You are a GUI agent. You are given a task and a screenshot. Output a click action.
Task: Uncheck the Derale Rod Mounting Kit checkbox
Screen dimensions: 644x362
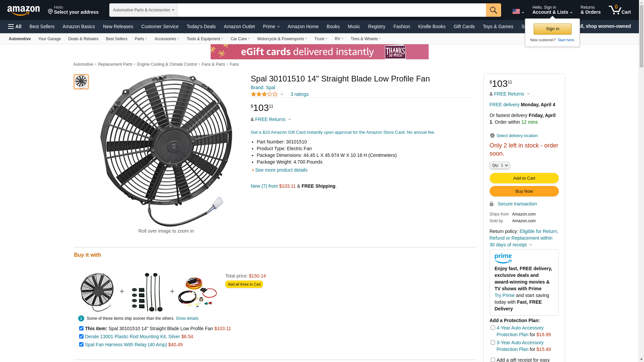tap(81, 337)
